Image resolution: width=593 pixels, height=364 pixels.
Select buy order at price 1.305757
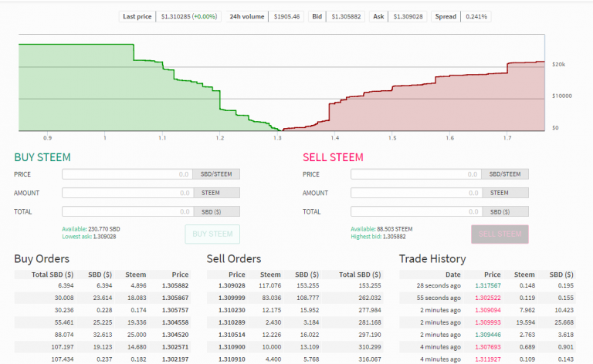[x=103, y=310]
